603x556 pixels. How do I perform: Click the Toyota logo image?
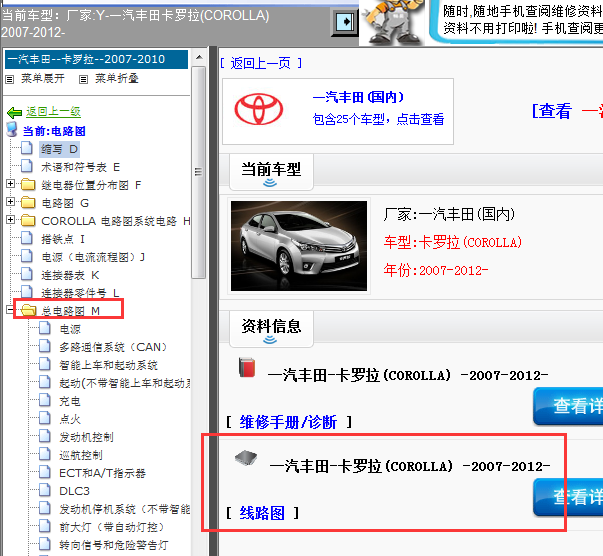pos(259,110)
